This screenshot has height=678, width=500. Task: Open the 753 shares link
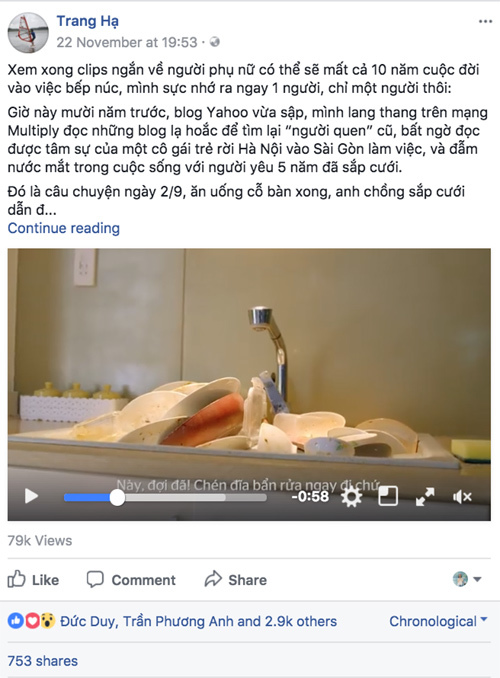point(42,661)
